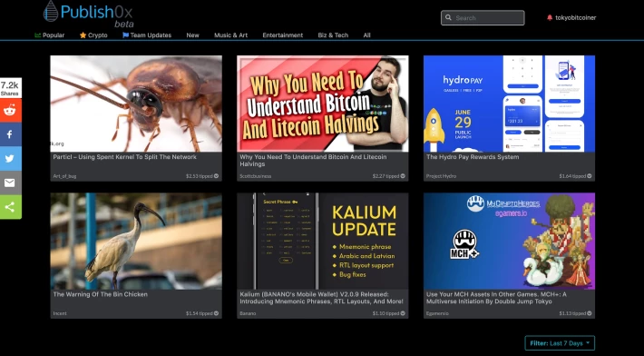Screen dimensions: 644x356
Task: Open 'Use Your MCH Assets' article title
Action: point(496,298)
